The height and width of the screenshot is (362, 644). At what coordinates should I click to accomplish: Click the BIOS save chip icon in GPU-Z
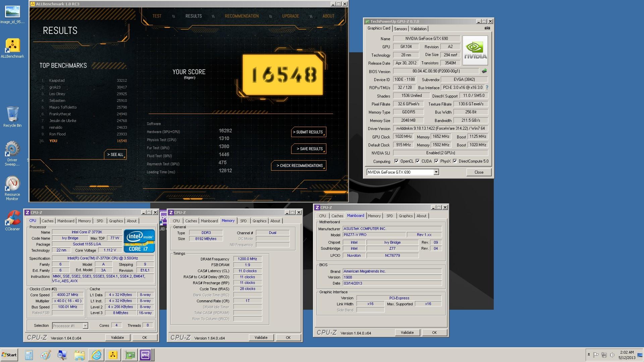click(x=484, y=71)
